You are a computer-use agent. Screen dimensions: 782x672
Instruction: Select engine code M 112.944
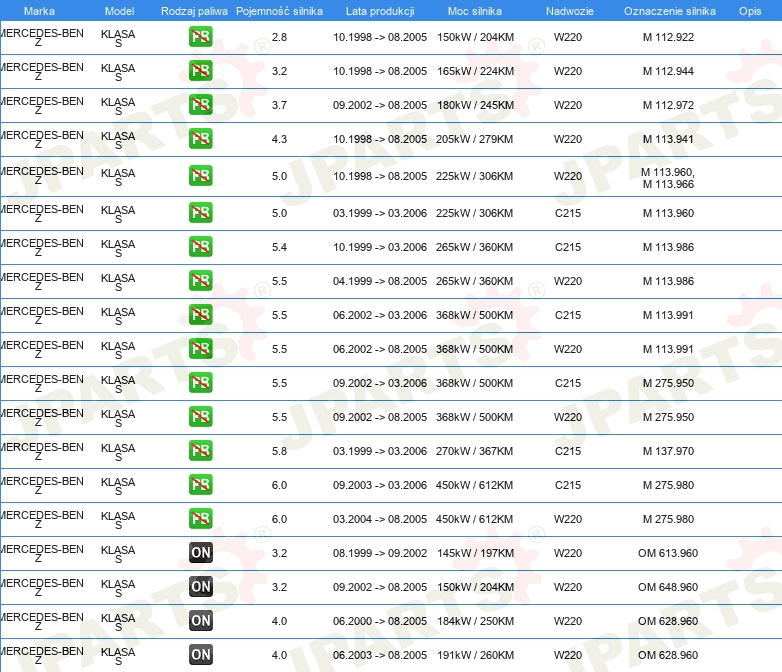pos(668,71)
